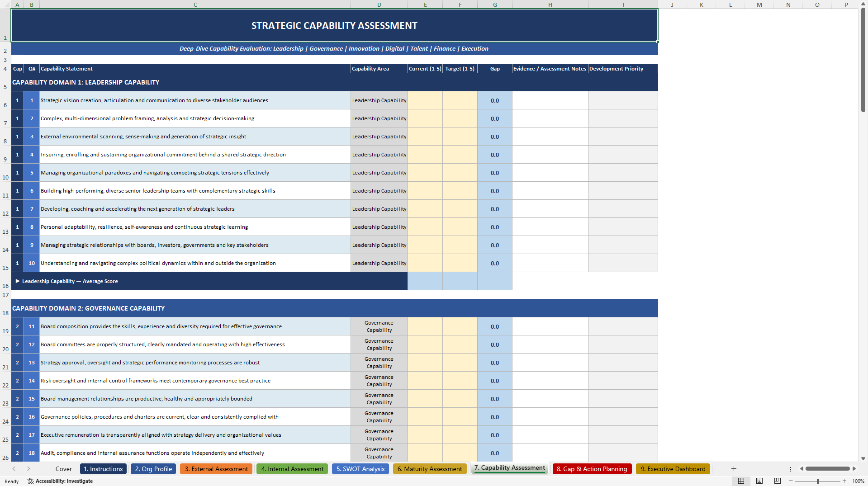Image resolution: width=868 pixels, height=486 pixels.
Task: Click Governance Capability area for question 17
Action: (x=379, y=435)
